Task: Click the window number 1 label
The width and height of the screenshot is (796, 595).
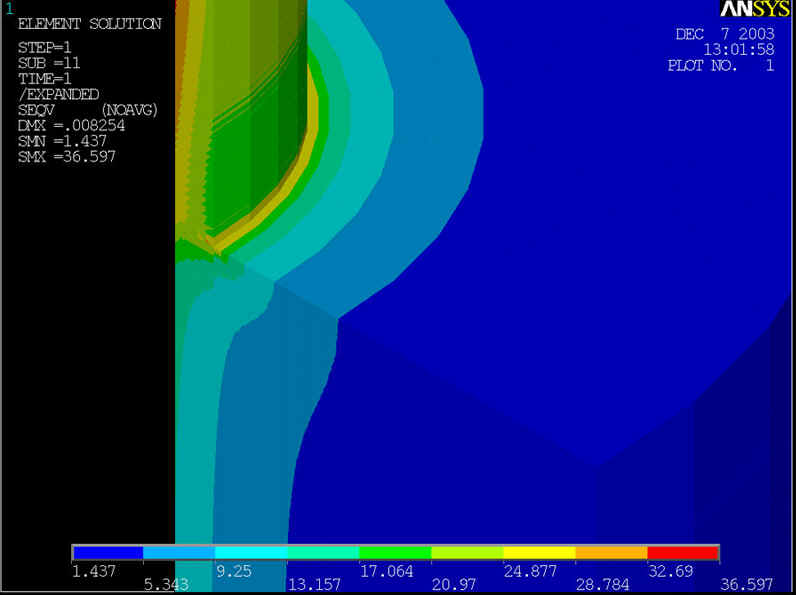Action: click(10, 9)
